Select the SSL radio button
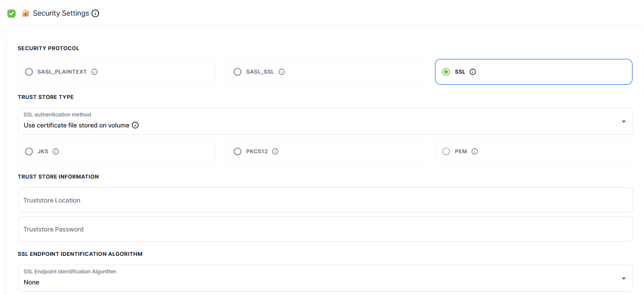 click(446, 72)
